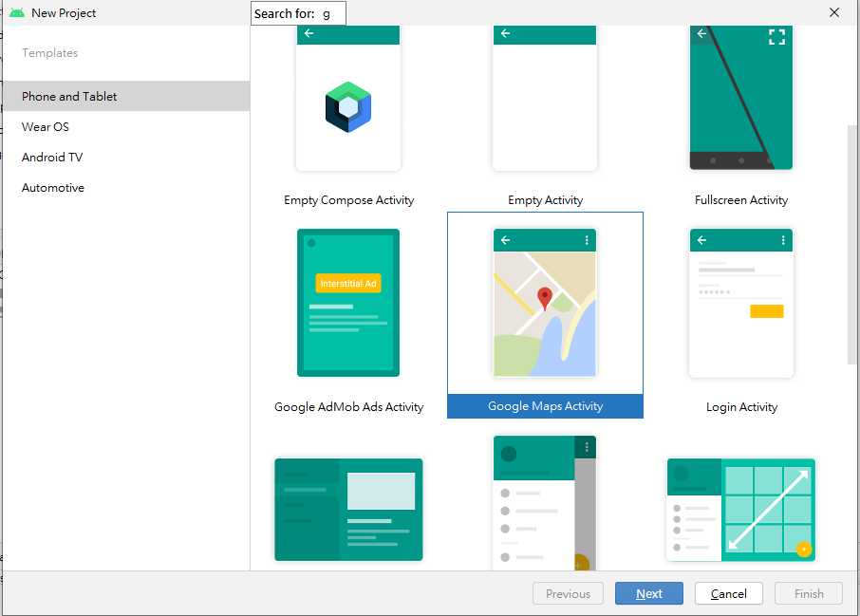Click back arrow in Empty Activity preview

pyautogui.click(x=506, y=33)
